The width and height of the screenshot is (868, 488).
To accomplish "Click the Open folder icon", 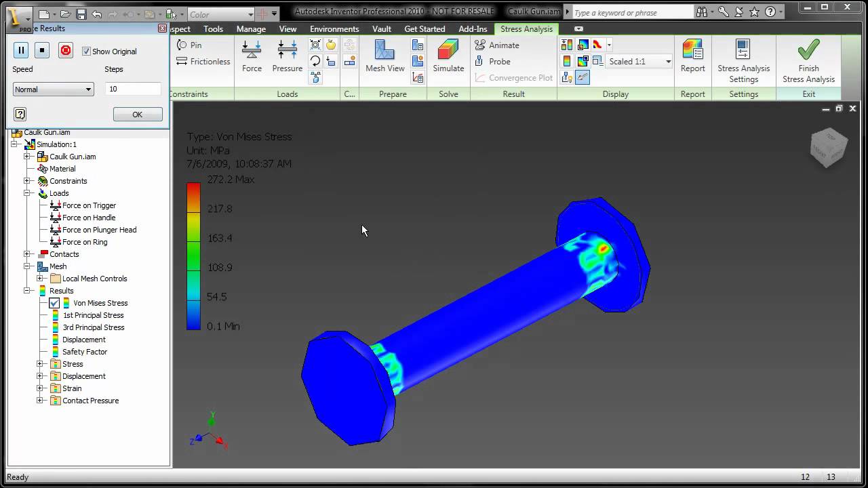I will [x=65, y=14].
